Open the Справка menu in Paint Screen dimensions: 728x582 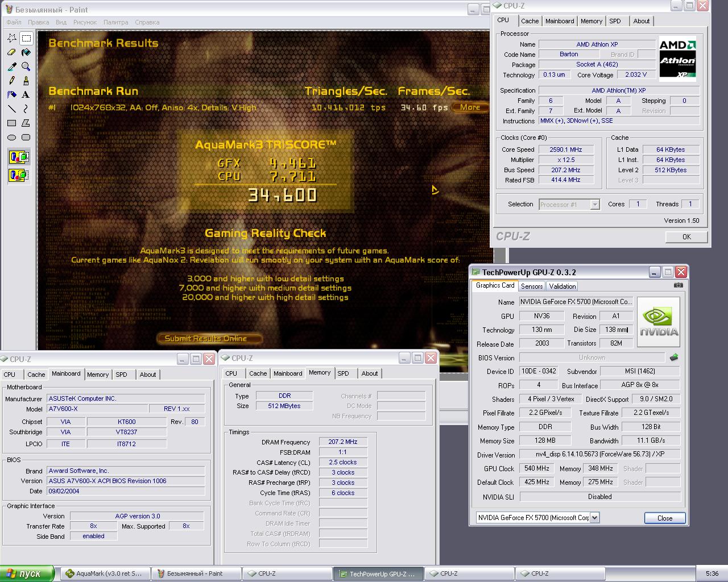pyautogui.click(x=147, y=22)
